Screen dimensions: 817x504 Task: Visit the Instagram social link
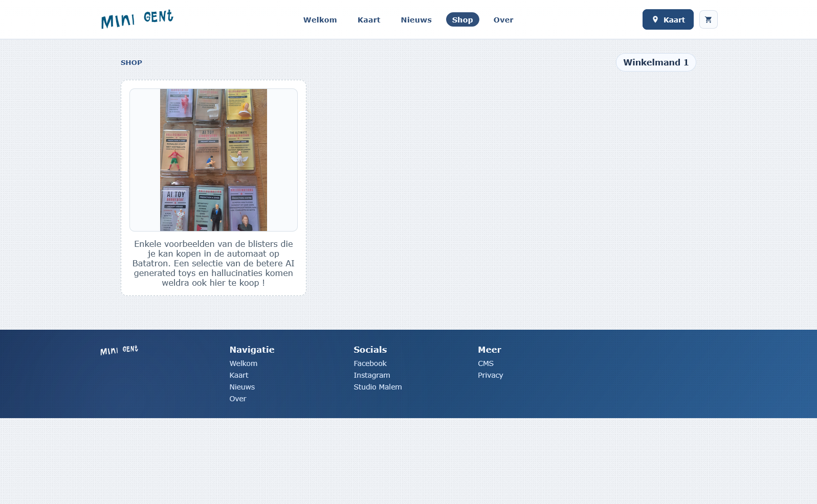[372, 375]
